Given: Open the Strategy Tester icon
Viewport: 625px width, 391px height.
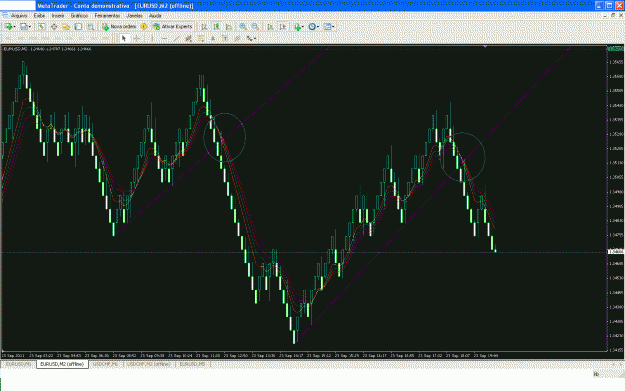Looking at the screenshot, I should 90,27.
